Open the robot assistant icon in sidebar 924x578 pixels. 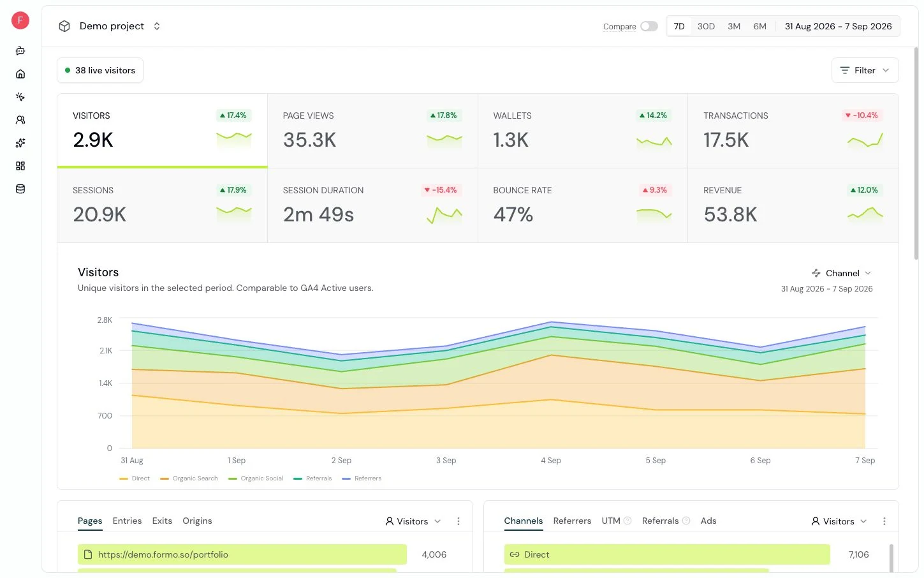pos(20,51)
